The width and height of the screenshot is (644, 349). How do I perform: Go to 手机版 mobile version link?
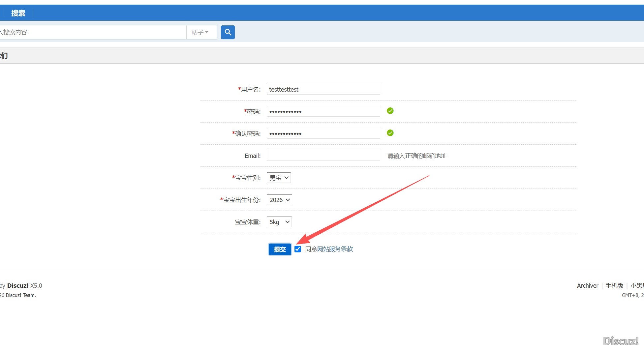tap(614, 286)
